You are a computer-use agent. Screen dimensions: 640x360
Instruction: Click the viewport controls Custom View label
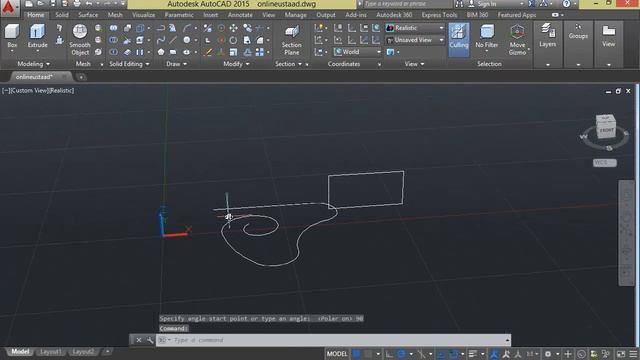[x=29, y=91]
